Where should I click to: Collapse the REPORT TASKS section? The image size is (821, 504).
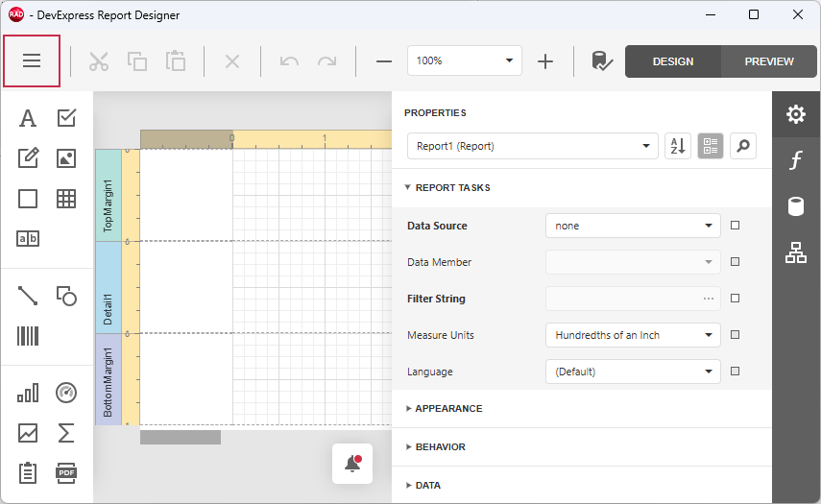(x=447, y=187)
